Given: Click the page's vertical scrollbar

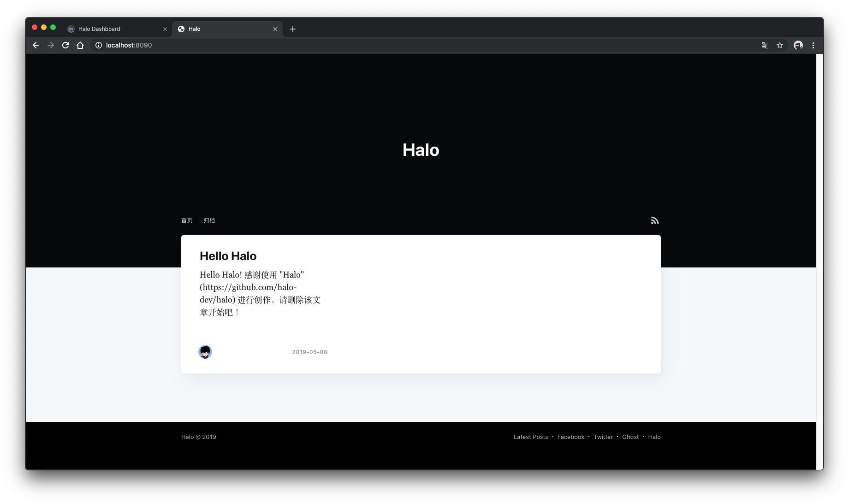Looking at the screenshot, I should (x=819, y=262).
